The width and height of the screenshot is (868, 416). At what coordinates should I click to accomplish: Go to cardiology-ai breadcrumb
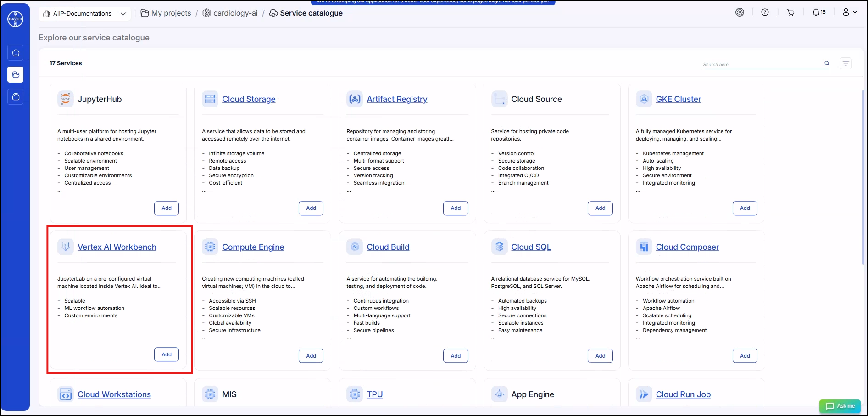pos(230,13)
